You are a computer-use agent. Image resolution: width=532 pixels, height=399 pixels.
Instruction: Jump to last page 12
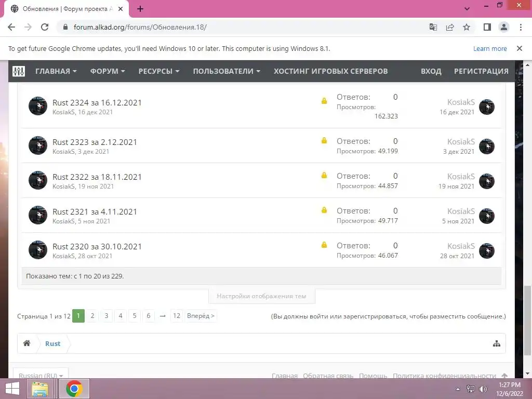point(177,316)
